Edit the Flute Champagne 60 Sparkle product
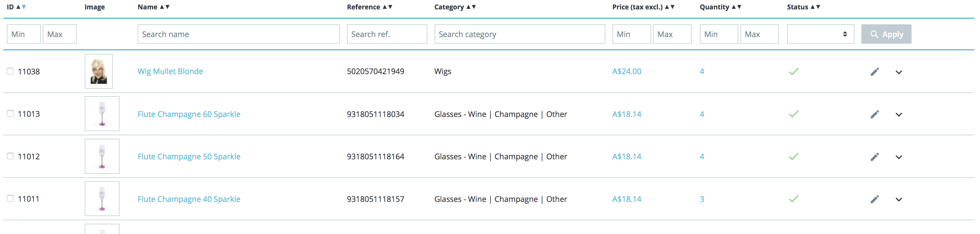The image size is (980, 234). tap(875, 114)
